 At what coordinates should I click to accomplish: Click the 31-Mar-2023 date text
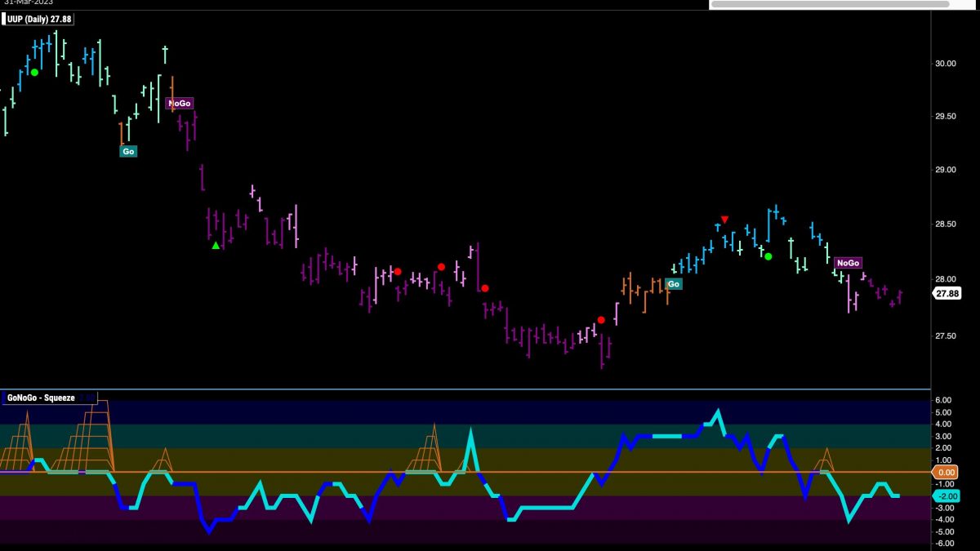click(27, 2)
